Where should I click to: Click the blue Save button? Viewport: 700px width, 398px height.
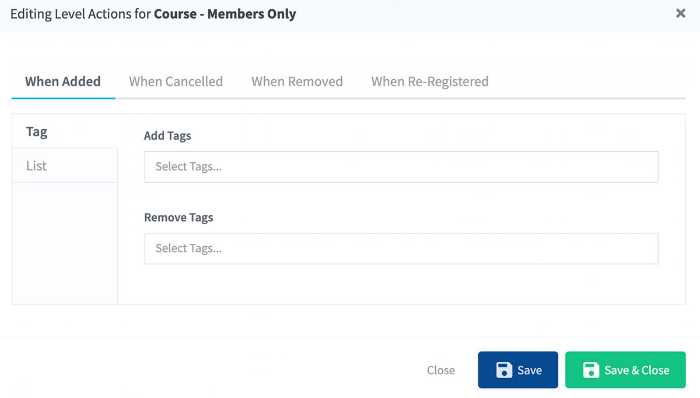pyautogui.click(x=517, y=370)
